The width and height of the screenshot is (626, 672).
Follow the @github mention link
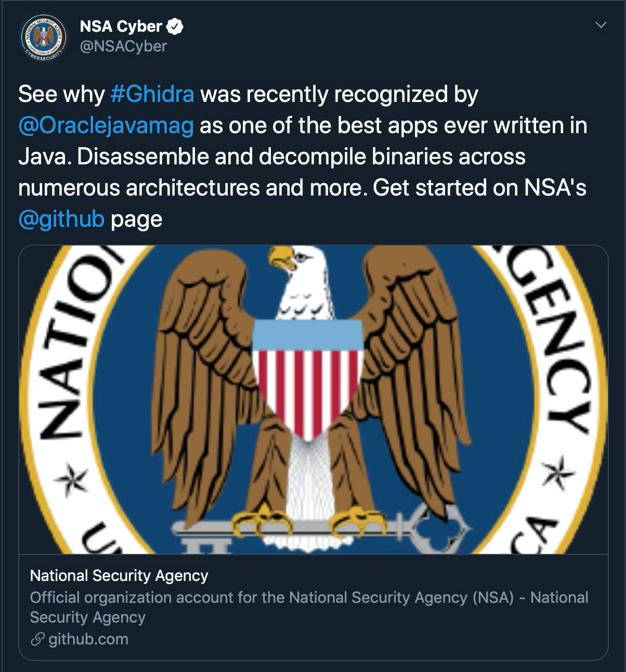[61, 219]
